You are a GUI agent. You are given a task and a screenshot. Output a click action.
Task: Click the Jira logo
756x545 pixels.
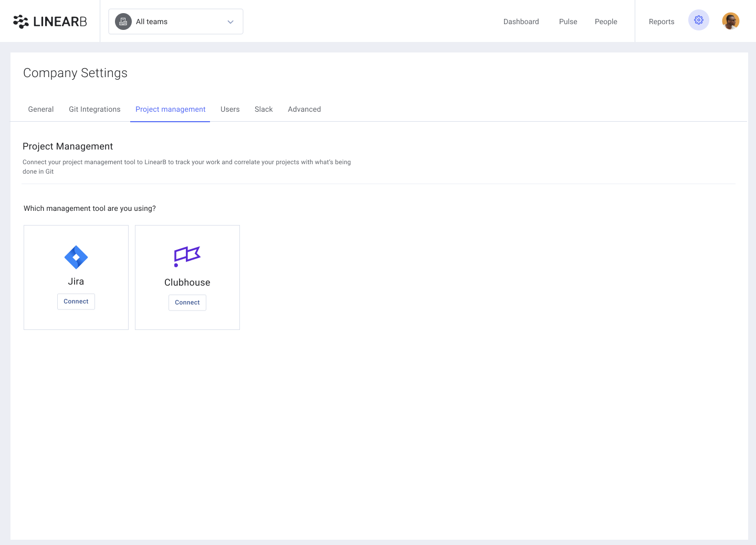point(76,257)
